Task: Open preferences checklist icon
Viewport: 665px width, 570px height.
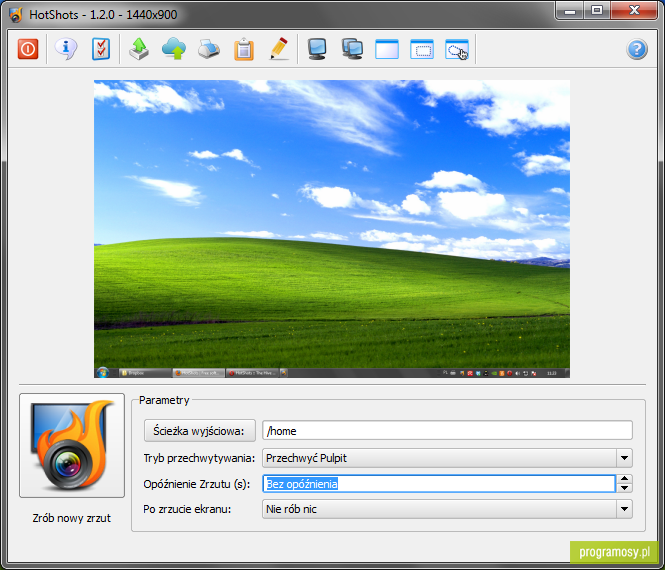Action: click(101, 49)
